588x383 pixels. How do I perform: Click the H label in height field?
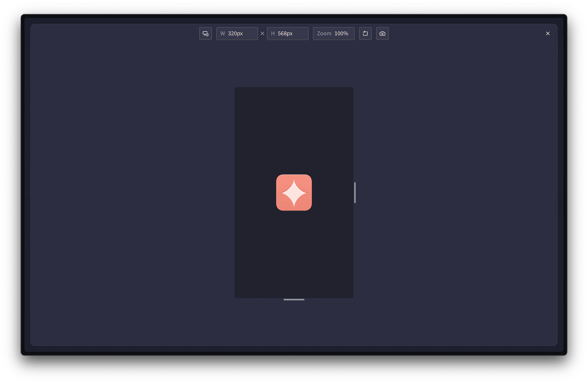tap(273, 33)
